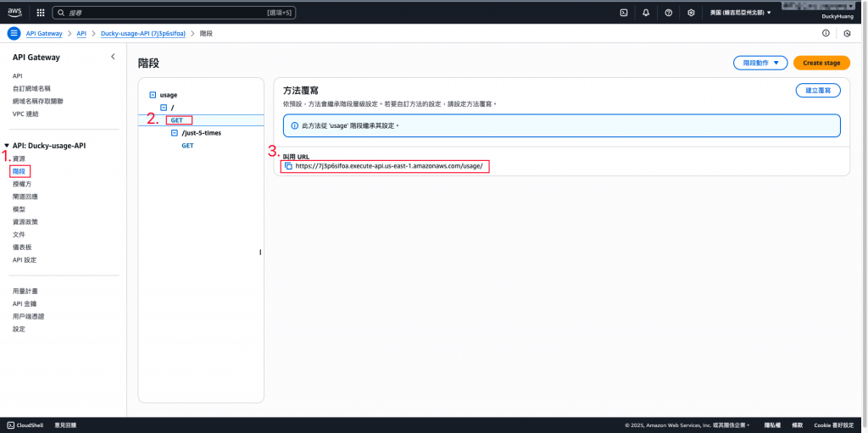Open 文件 in sidebar

coord(19,234)
